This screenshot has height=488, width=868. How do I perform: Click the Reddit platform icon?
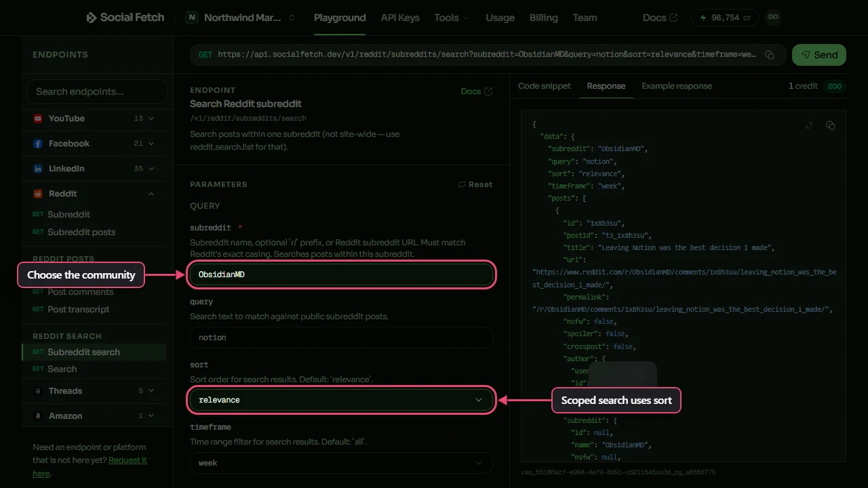pos(38,194)
